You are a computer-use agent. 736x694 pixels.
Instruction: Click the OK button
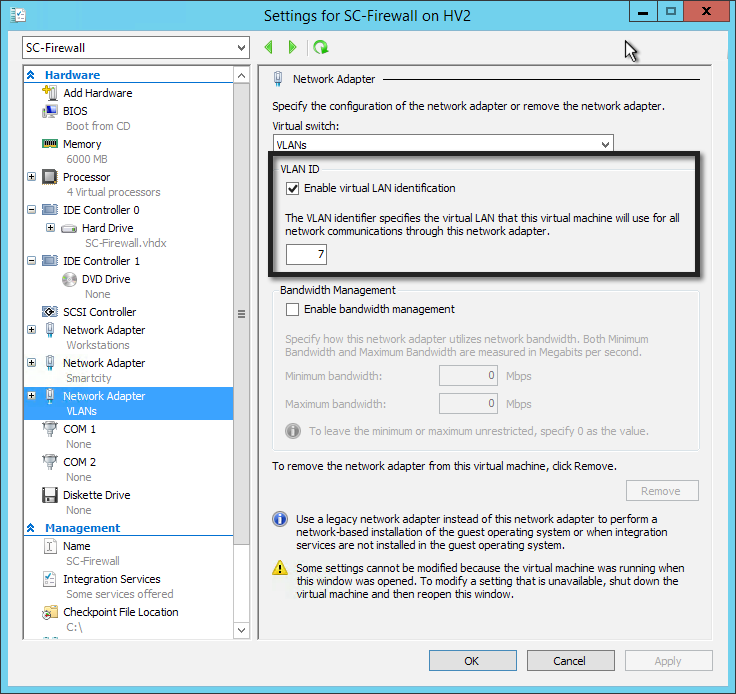click(x=473, y=661)
